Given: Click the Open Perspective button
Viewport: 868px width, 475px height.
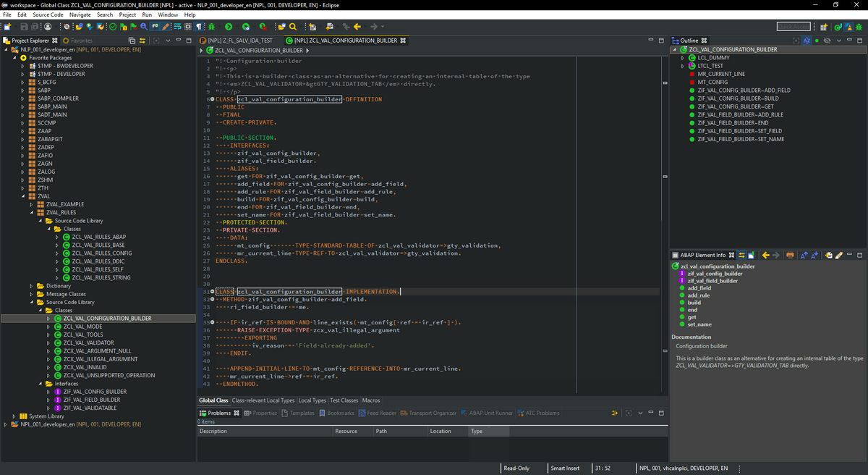Looking at the screenshot, I should [x=825, y=27].
